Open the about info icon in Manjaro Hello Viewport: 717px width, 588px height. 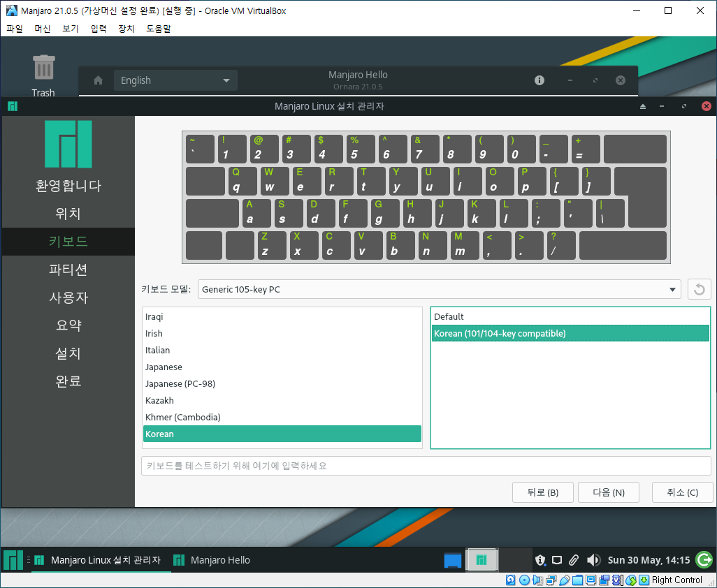coord(539,80)
